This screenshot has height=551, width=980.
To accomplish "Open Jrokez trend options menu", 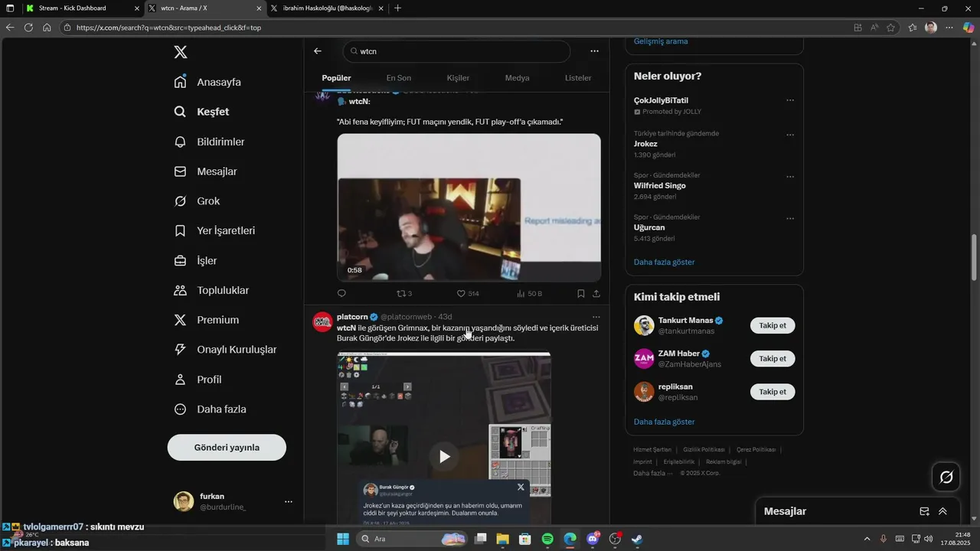I will point(790,135).
